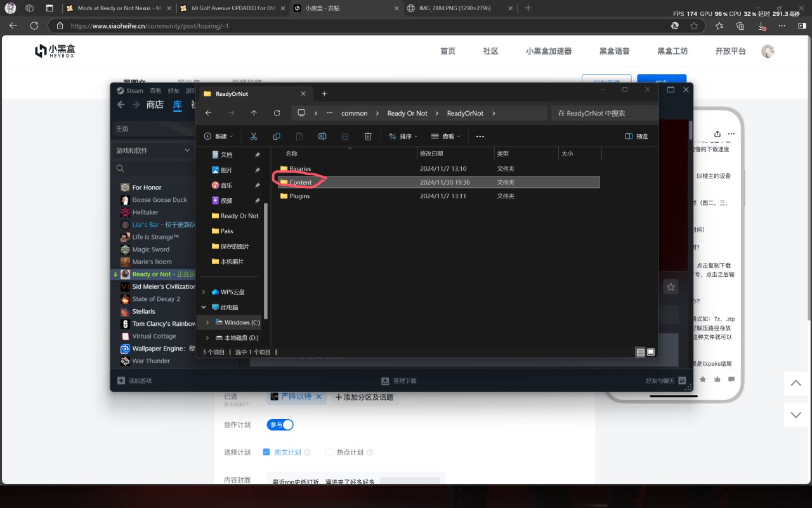Open the three-dots 'see more' toolbar menu
Image resolution: width=812 pixels, height=508 pixels.
coord(480,137)
